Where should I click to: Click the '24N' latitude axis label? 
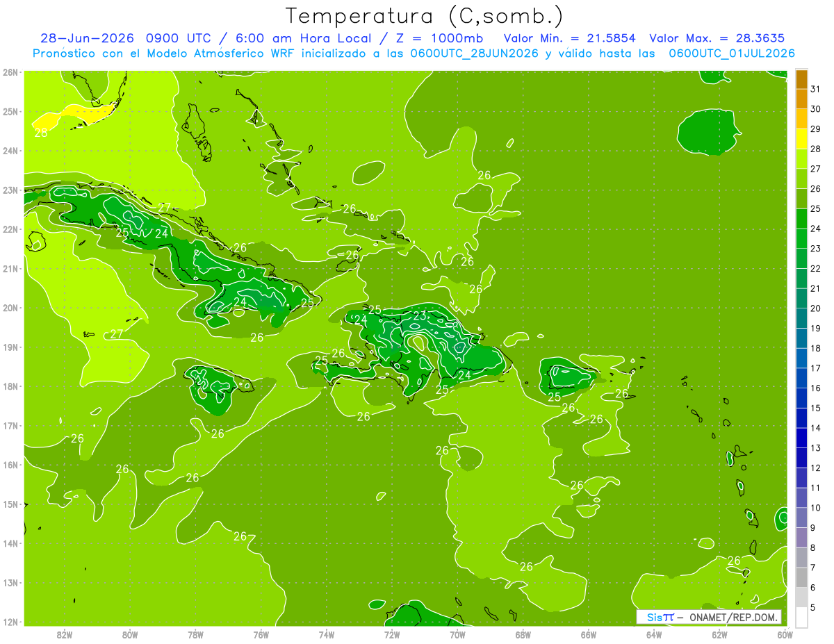pyautogui.click(x=11, y=151)
